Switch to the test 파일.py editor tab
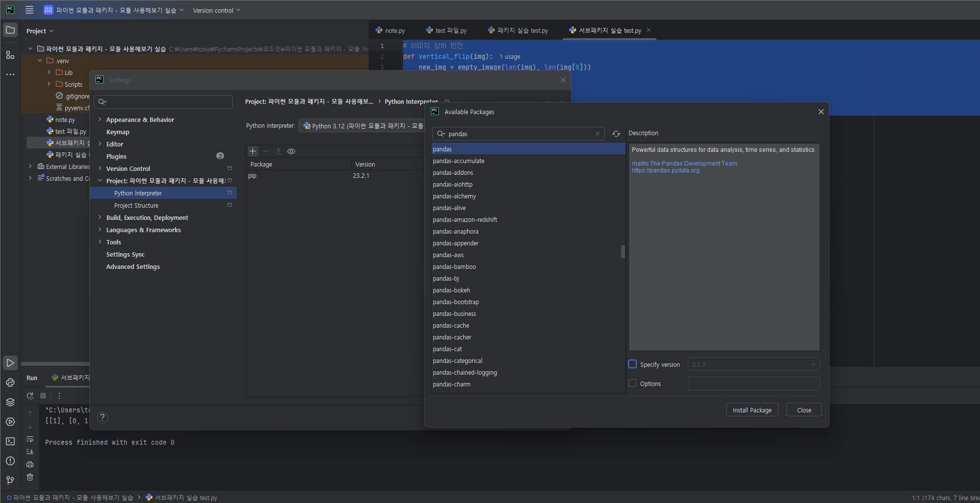This screenshot has width=980, height=503. coord(446,30)
